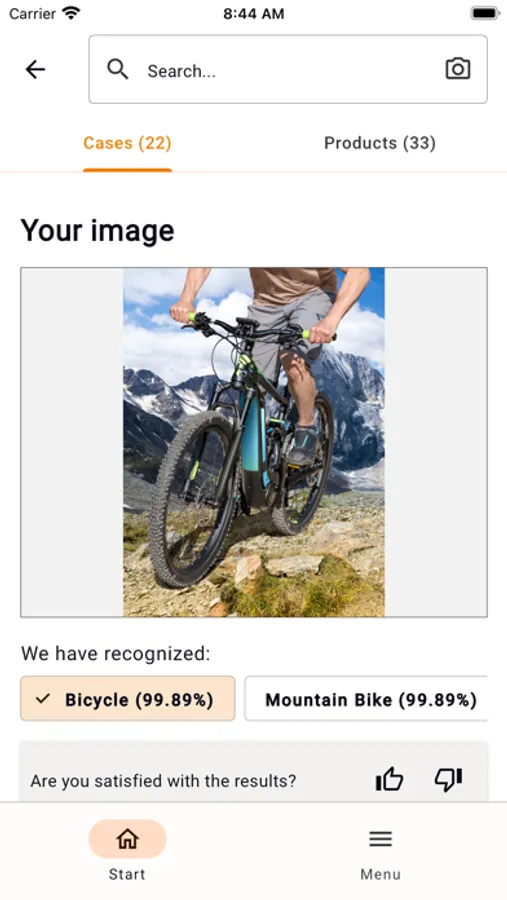Tap the Menu label in navigation bar
The image size is (507, 900).
point(380,874)
